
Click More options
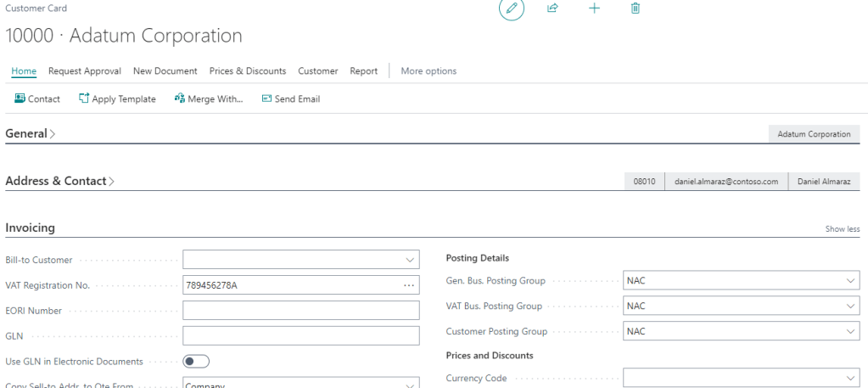(x=428, y=71)
